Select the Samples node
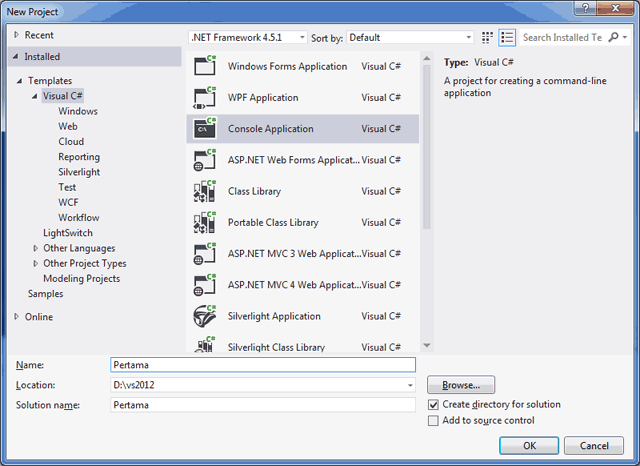640x466 pixels. [45, 293]
